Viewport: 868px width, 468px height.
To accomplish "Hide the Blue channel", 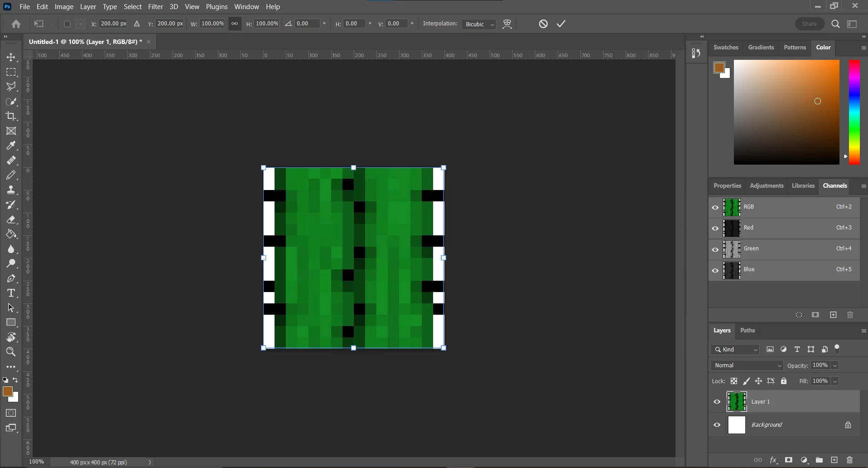I will tap(715, 270).
